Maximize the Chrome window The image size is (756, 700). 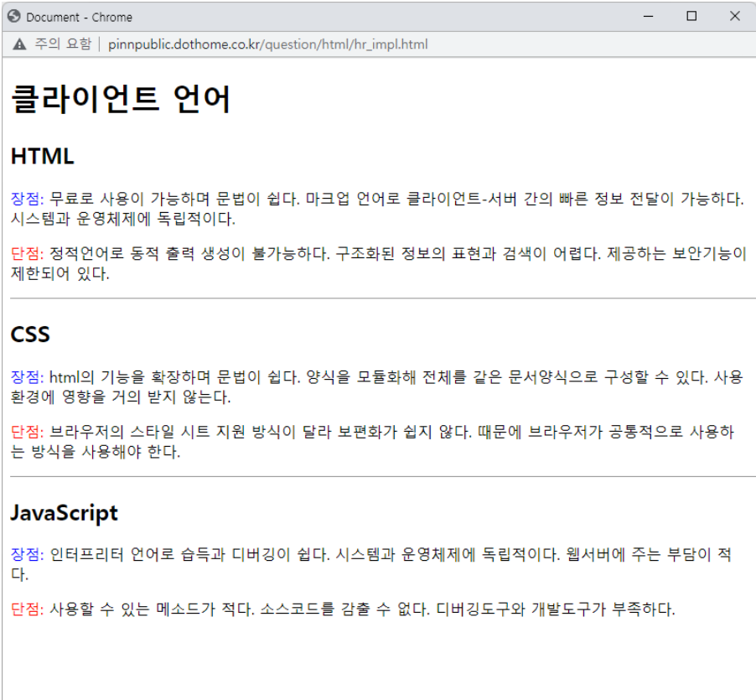click(x=691, y=17)
